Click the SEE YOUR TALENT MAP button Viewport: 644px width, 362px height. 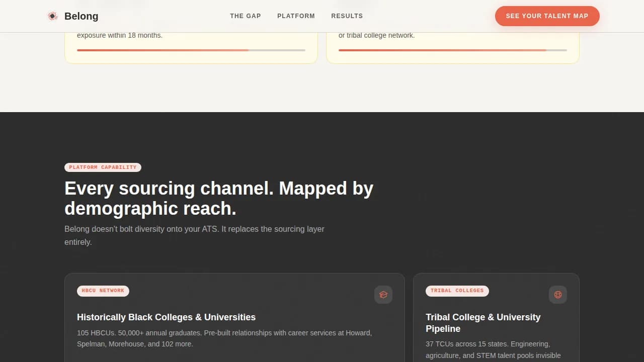[x=547, y=16]
